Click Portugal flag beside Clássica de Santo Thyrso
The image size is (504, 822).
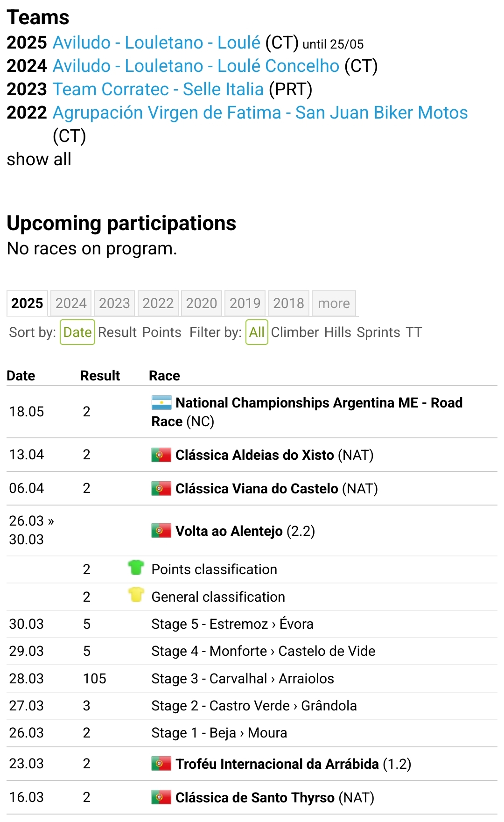click(161, 797)
